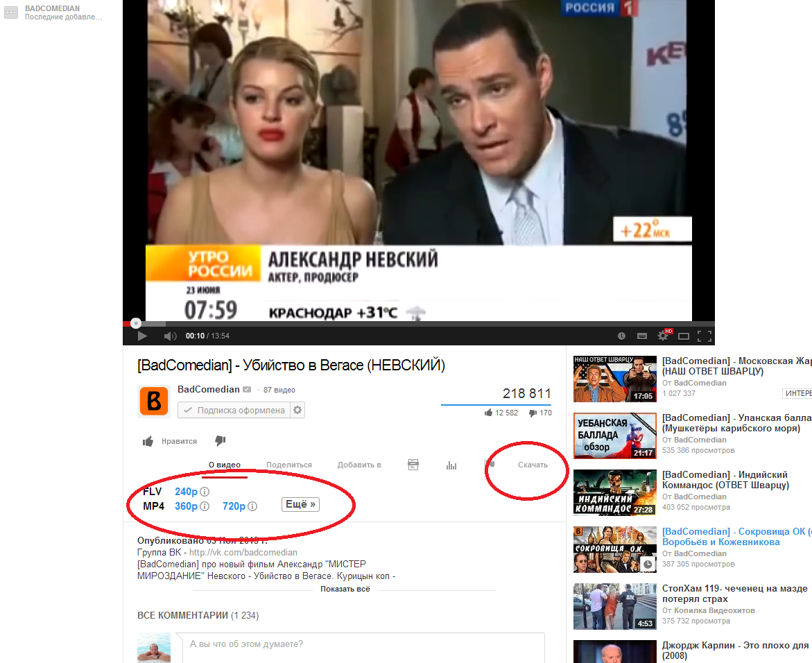Screen dimensions: 812x663
Task: Toggle the subtitles icon in the player bar
Action: click(x=642, y=336)
